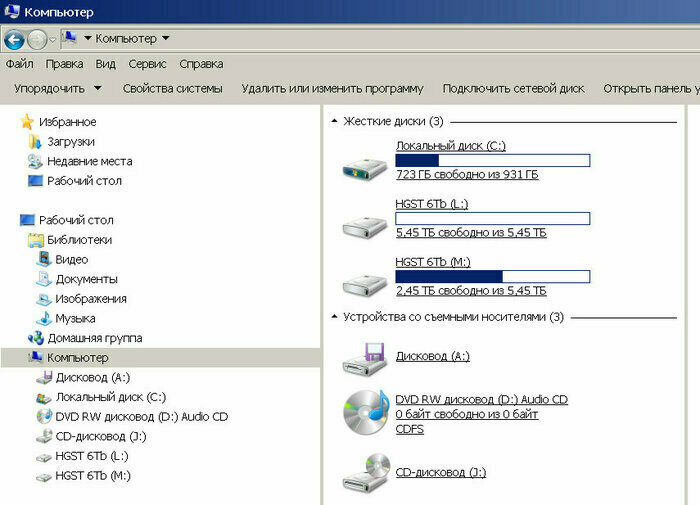Click Локальный диск (C:) icon in tree
The height and width of the screenshot is (505, 700).
pos(44,397)
